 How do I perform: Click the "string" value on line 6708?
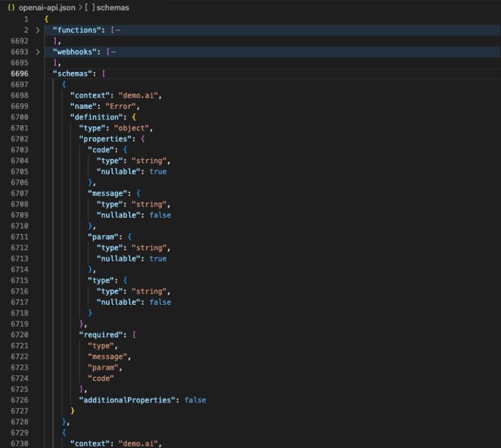pos(149,205)
